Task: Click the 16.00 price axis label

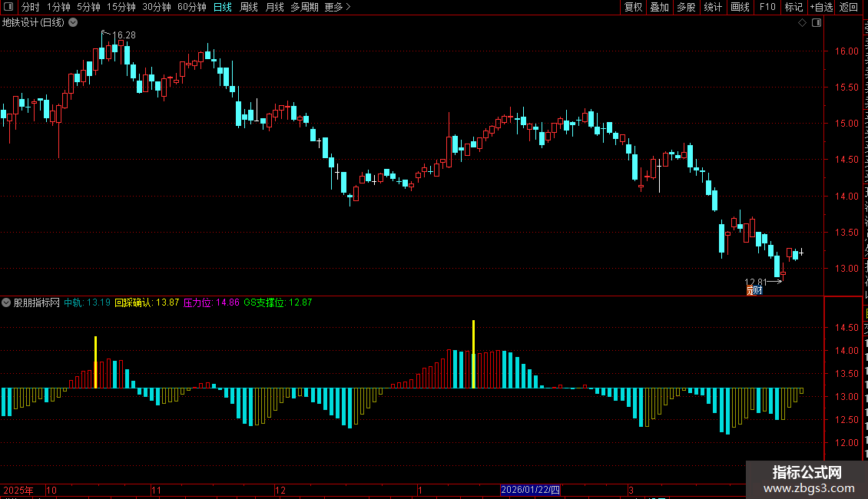Action: [x=846, y=51]
